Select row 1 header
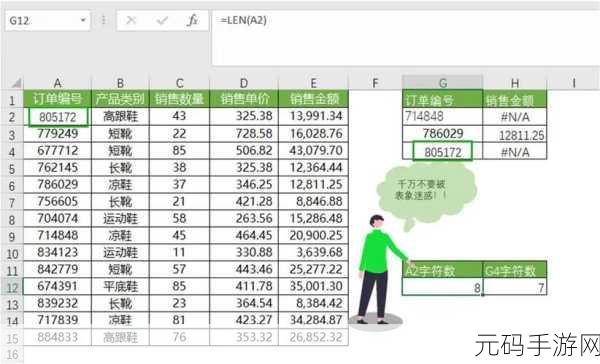 (x=12, y=100)
